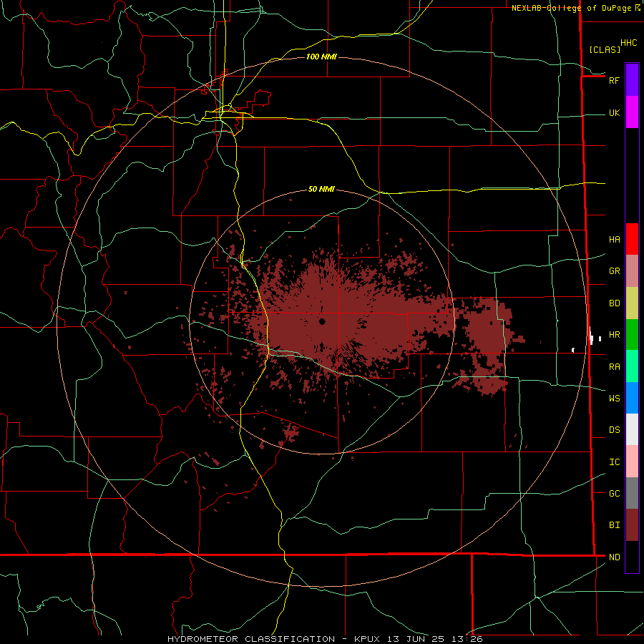Click the BD yellow legend swatch
Viewport: 644px width, 644px height.
tap(632, 303)
